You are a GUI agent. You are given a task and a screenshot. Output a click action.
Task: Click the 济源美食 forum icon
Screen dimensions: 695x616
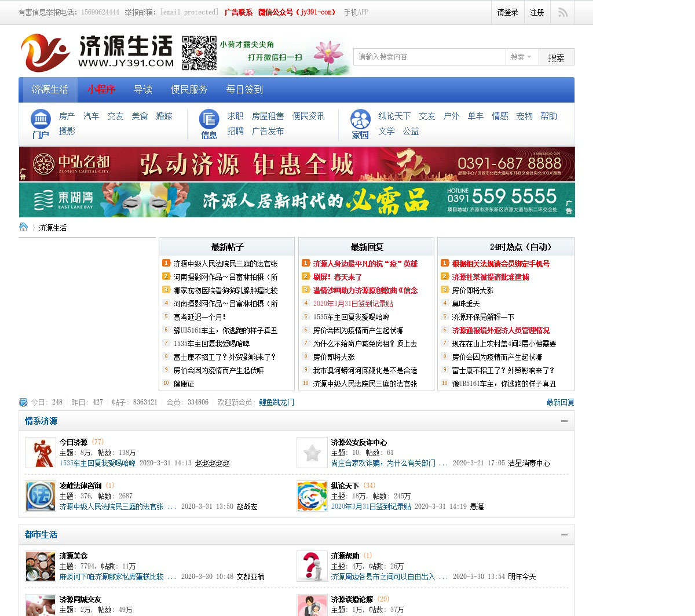[40, 566]
